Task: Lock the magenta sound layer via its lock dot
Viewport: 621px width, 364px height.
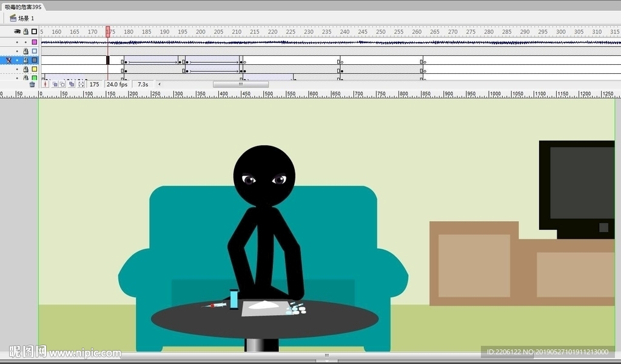Action: (x=25, y=42)
